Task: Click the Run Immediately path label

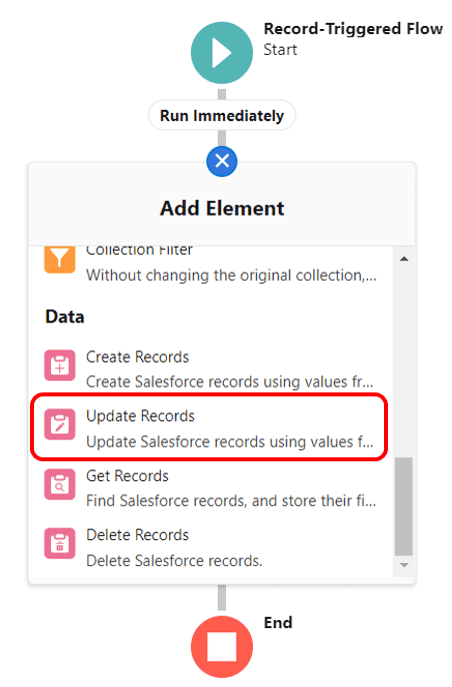Action: [x=222, y=116]
